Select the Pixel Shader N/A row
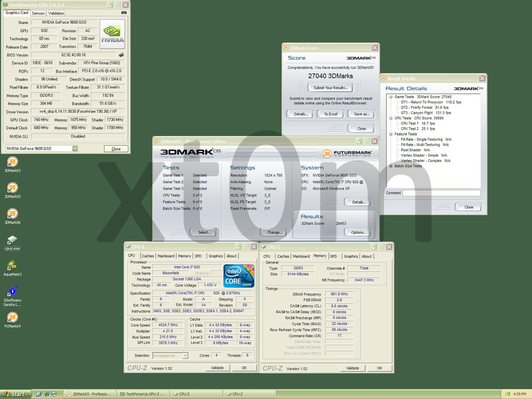Viewport: 532px width, 399px height. [x=415, y=150]
